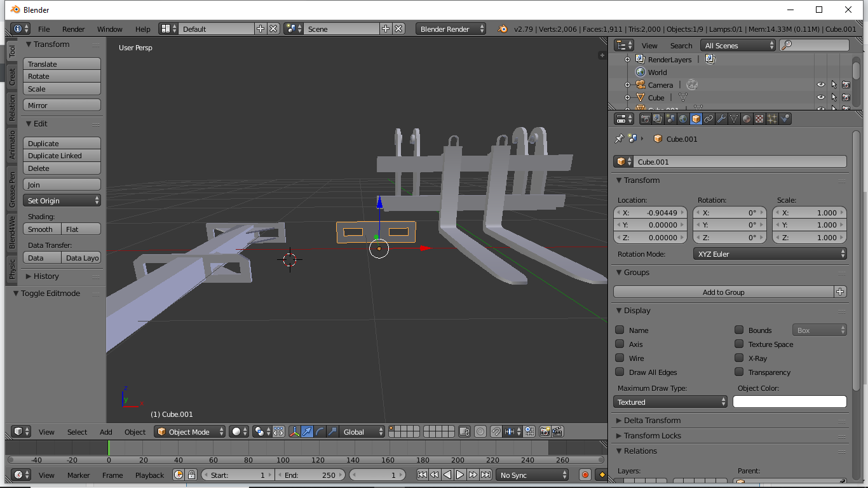Open the Blender Render engine dropdown

(x=451, y=29)
